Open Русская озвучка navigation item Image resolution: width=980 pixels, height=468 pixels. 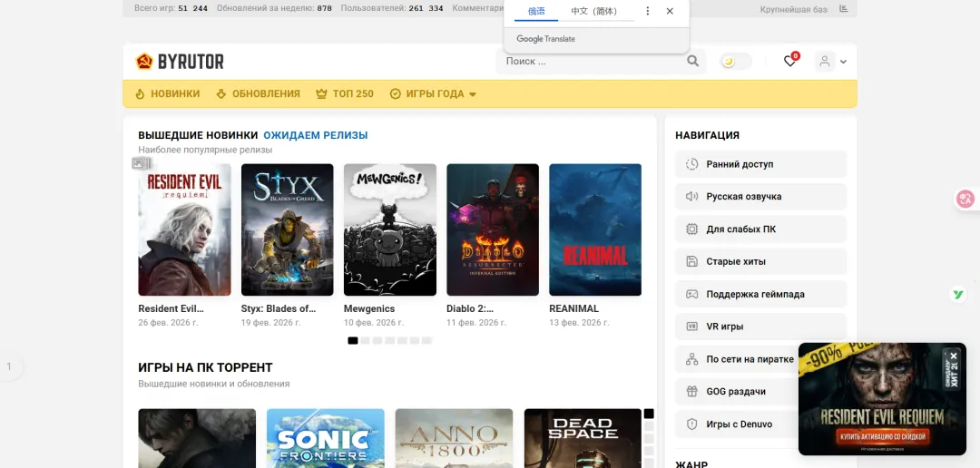(760, 197)
